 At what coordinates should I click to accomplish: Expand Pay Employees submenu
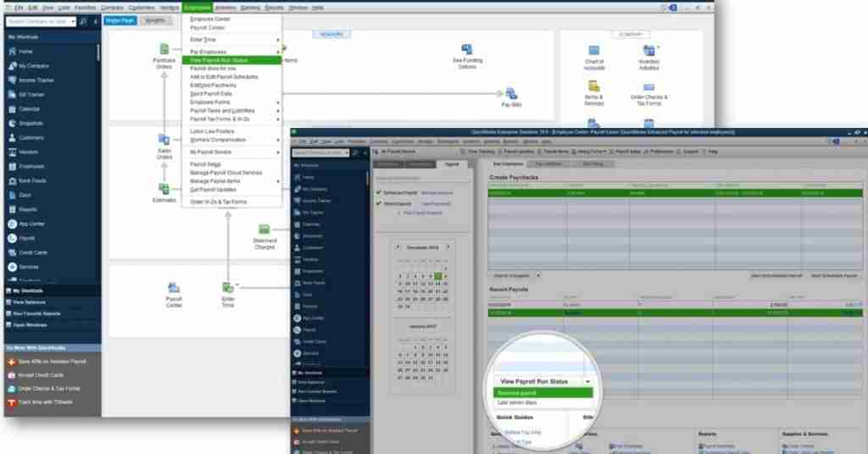point(231,52)
